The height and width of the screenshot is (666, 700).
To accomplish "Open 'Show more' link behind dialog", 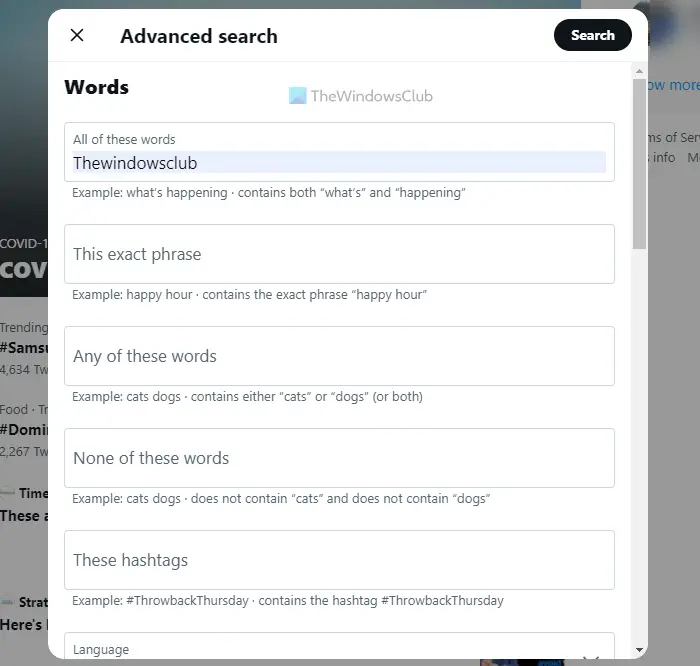I will point(672,85).
